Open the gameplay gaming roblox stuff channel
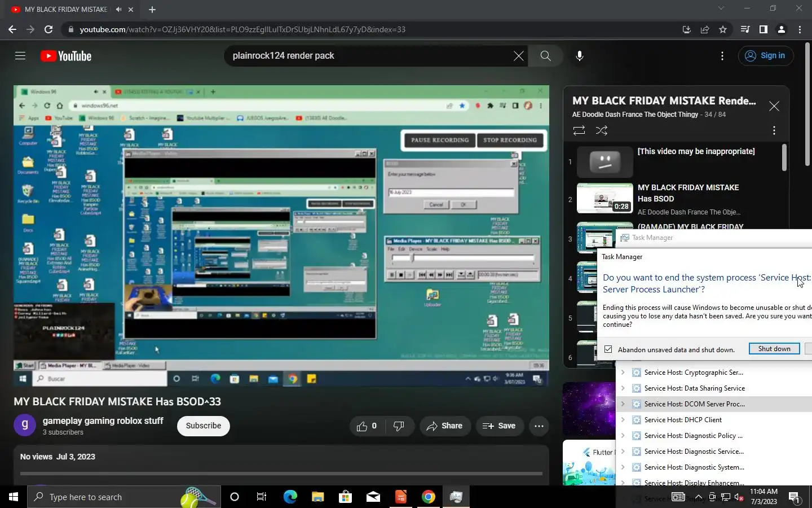This screenshot has height=508, width=812. coord(103,421)
